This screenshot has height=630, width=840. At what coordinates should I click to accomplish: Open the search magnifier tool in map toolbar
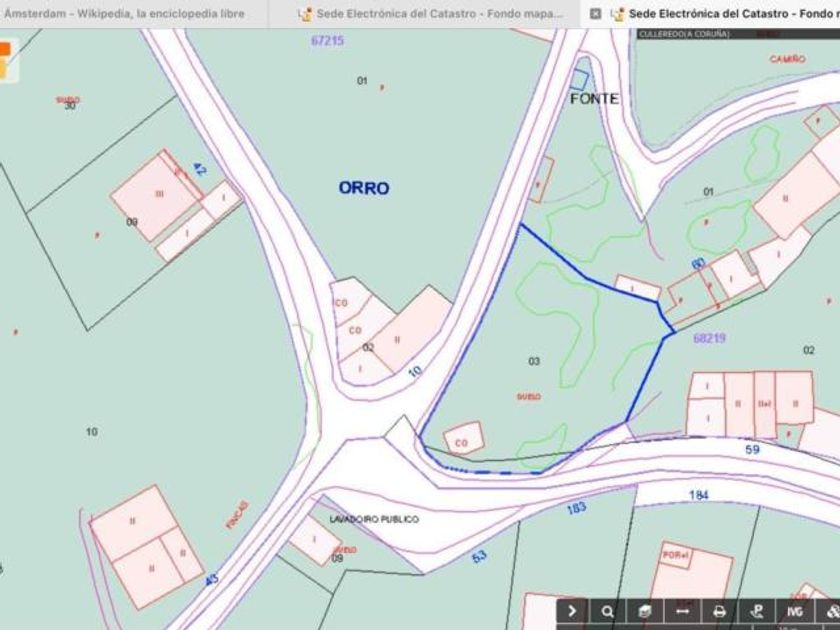point(607,611)
